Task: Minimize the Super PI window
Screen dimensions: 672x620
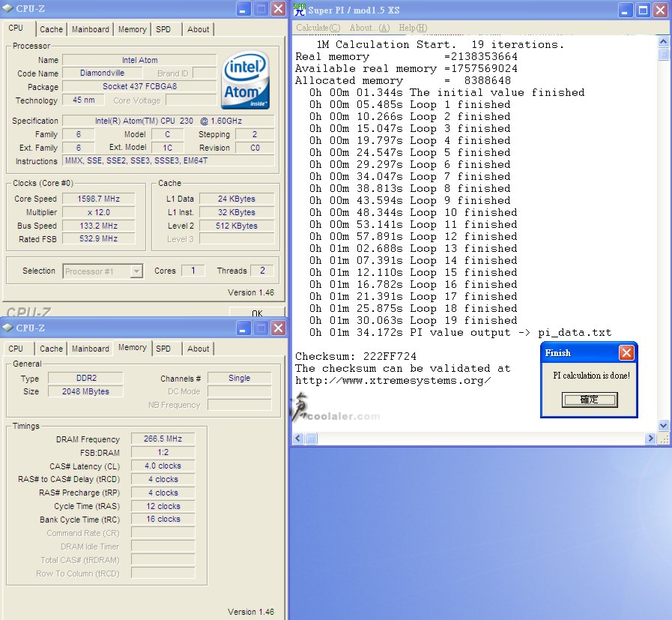Action: (x=626, y=10)
